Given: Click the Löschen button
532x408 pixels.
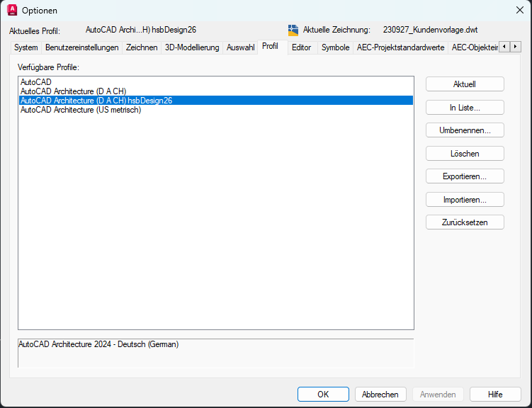Looking at the screenshot, I should (x=465, y=154).
